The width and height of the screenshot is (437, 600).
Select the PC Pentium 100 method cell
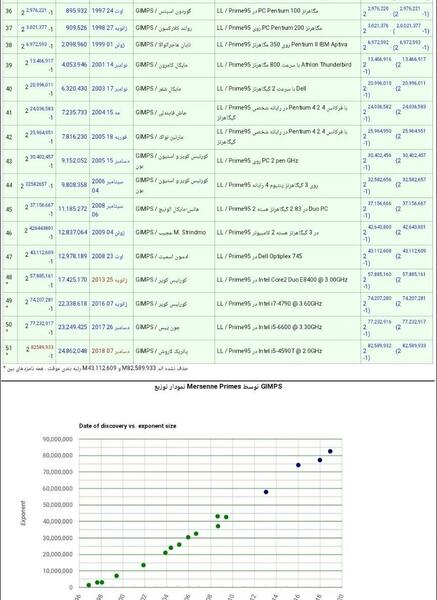287,11
